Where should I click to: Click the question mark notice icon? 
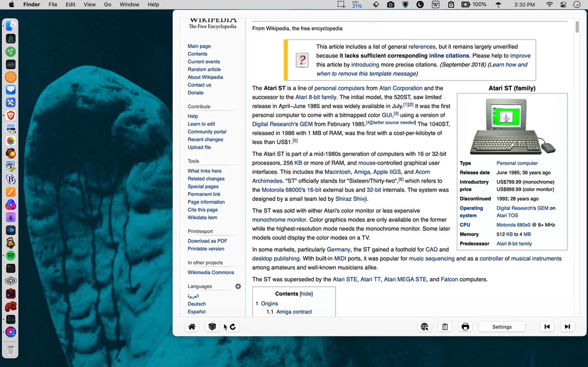pyautogui.click(x=302, y=60)
